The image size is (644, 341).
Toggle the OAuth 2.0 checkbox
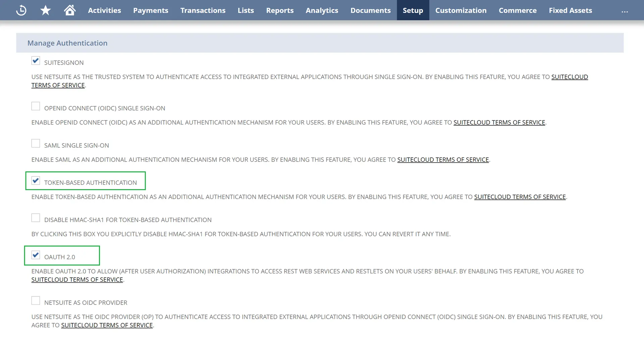(36, 255)
